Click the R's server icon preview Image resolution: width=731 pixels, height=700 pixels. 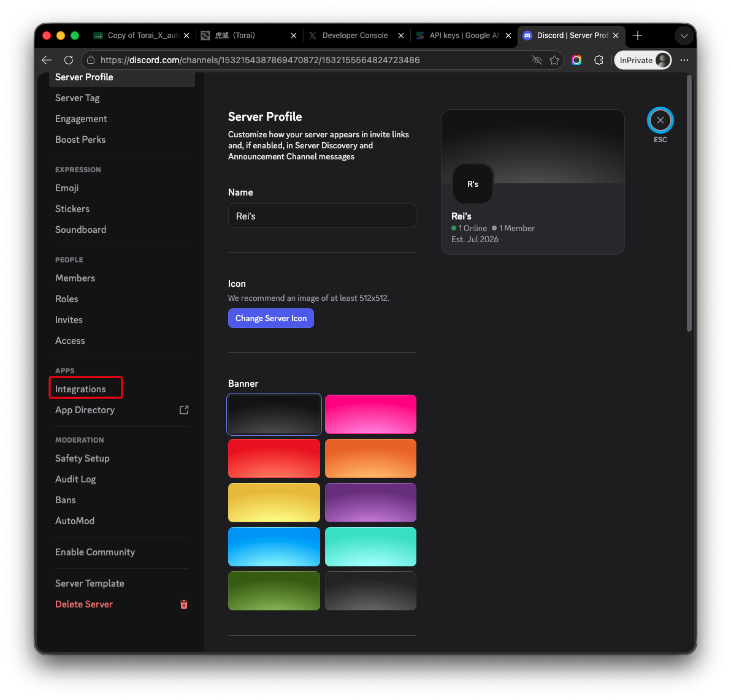pos(473,184)
